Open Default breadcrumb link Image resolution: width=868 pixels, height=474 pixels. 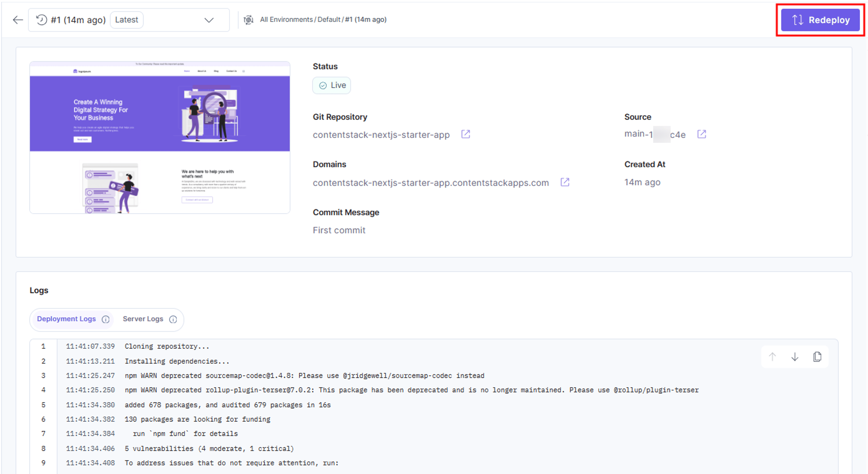tap(329, 19)
